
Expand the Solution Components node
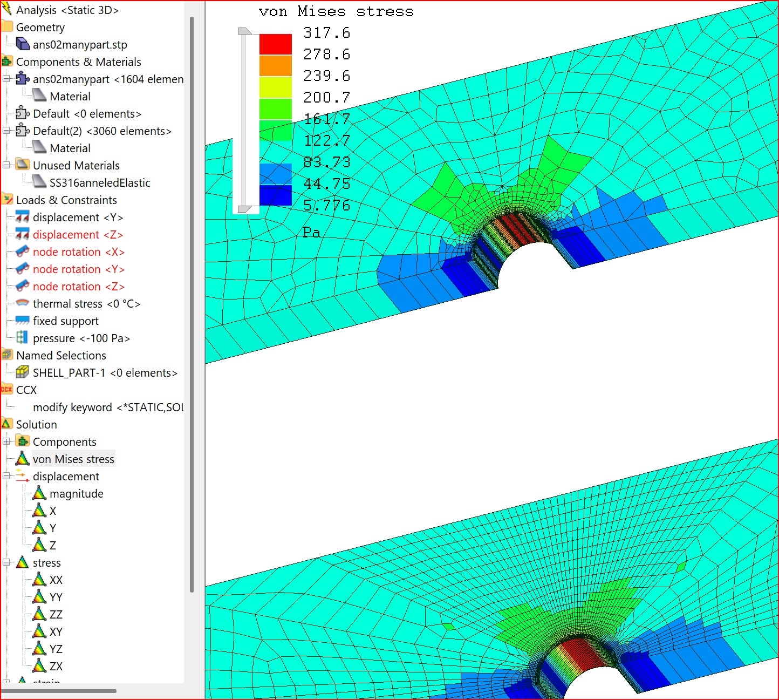point(6,441)
